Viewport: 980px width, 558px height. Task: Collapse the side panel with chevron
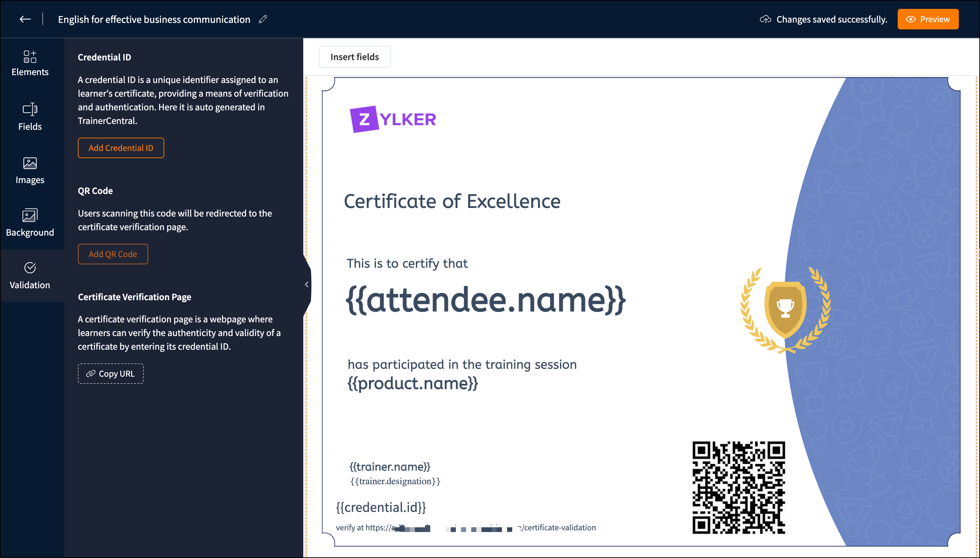(307, 284)
